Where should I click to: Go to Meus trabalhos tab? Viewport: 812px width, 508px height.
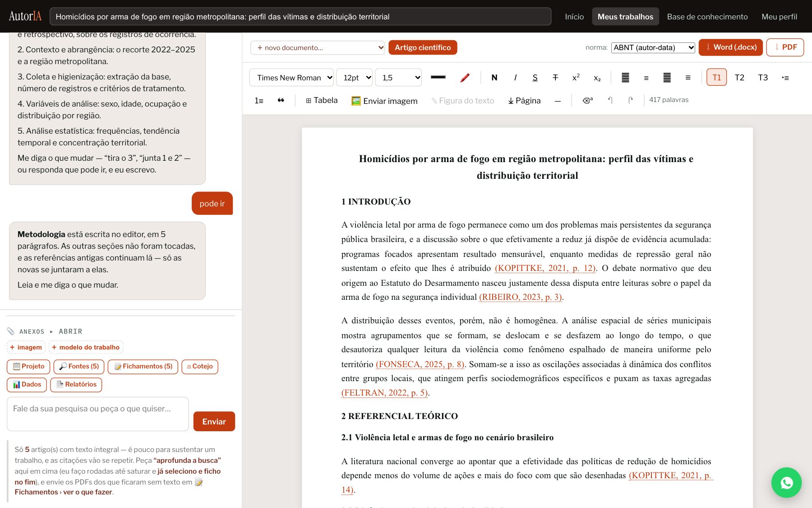point(625,17)
